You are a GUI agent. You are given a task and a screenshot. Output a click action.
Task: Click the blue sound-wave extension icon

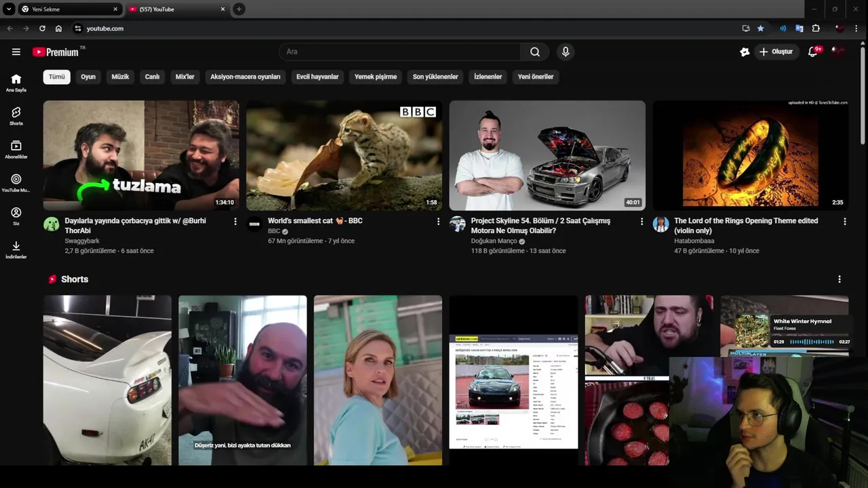point(783,28)
